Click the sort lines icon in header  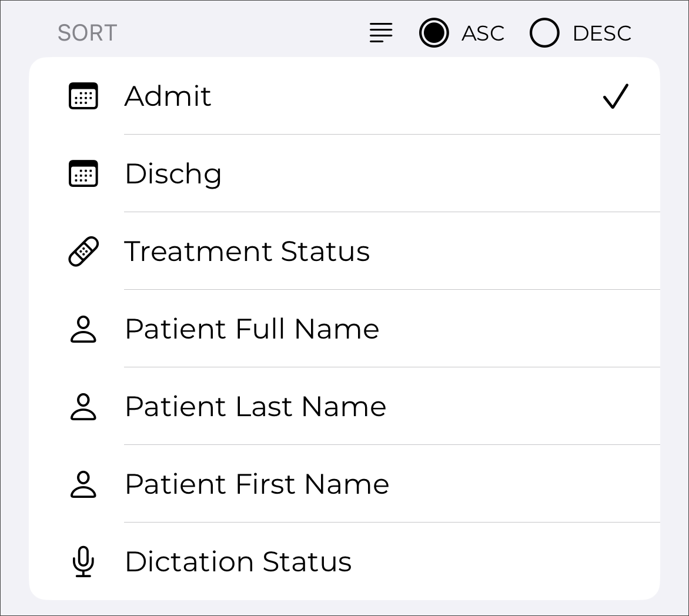tap(381, 33)
